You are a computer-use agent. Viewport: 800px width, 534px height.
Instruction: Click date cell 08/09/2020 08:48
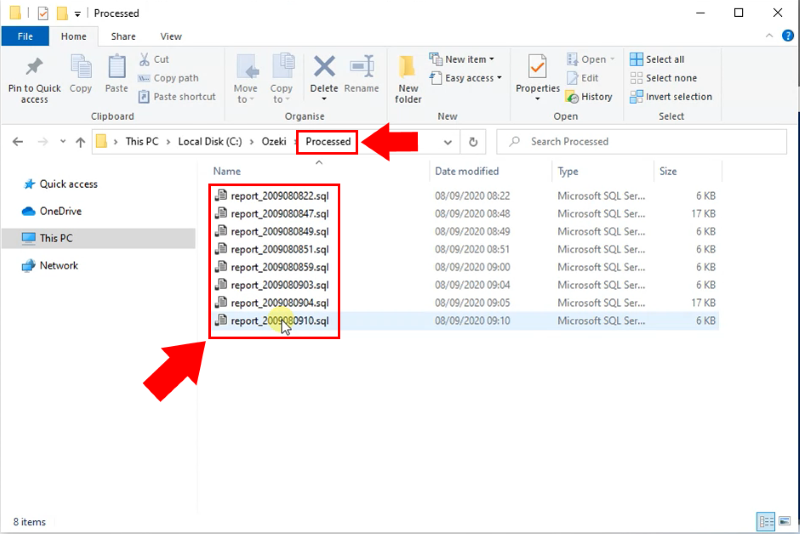pyautogui.click(x=472, y=214)
